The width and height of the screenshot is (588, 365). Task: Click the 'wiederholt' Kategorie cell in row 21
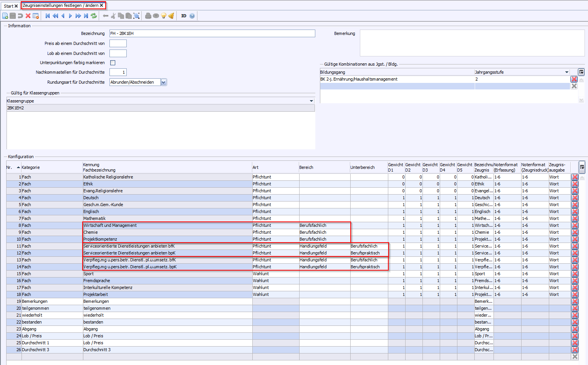coord(52,315)
